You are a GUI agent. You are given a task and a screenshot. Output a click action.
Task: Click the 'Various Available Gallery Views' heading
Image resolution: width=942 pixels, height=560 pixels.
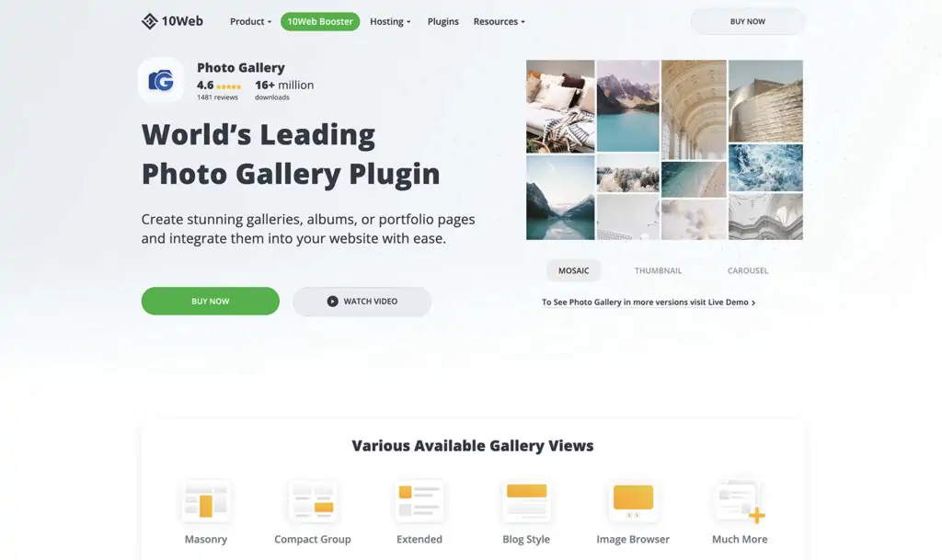tap(473, 445)
